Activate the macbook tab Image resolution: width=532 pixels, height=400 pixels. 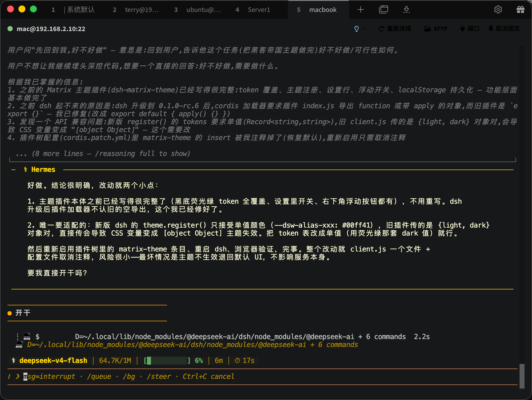[318, 10]
